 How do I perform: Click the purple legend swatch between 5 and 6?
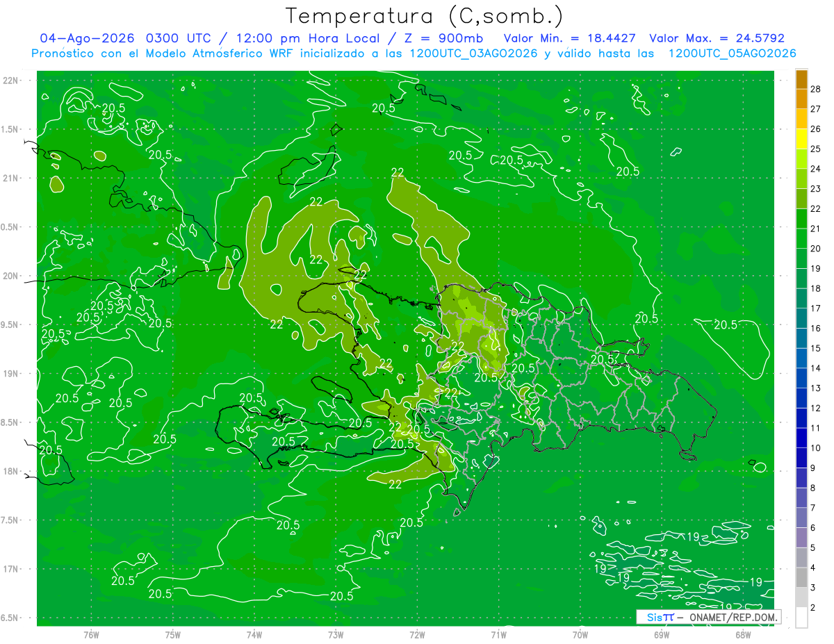[801, 538]
